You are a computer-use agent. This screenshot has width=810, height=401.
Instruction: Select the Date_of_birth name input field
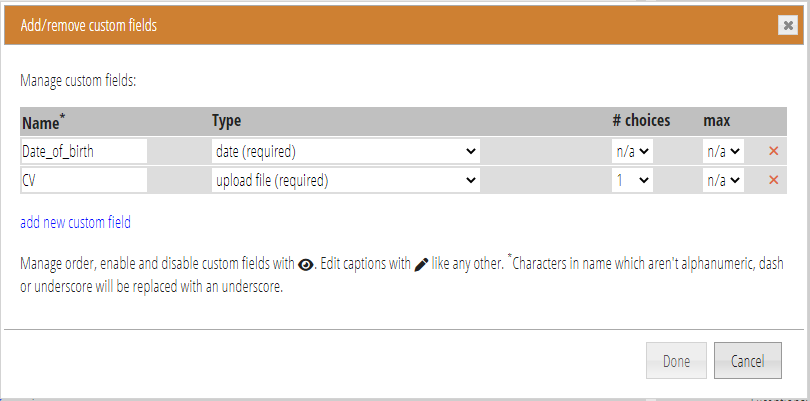click(x=84, y=151)
